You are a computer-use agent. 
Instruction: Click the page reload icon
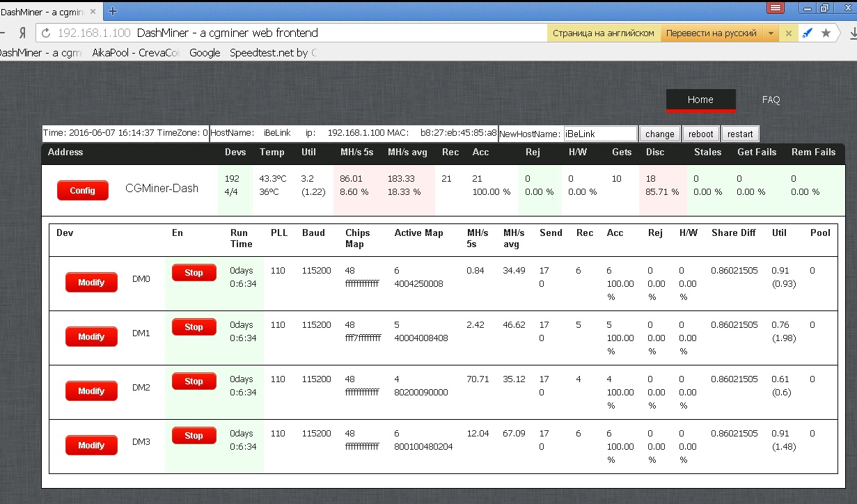(46, 33)
